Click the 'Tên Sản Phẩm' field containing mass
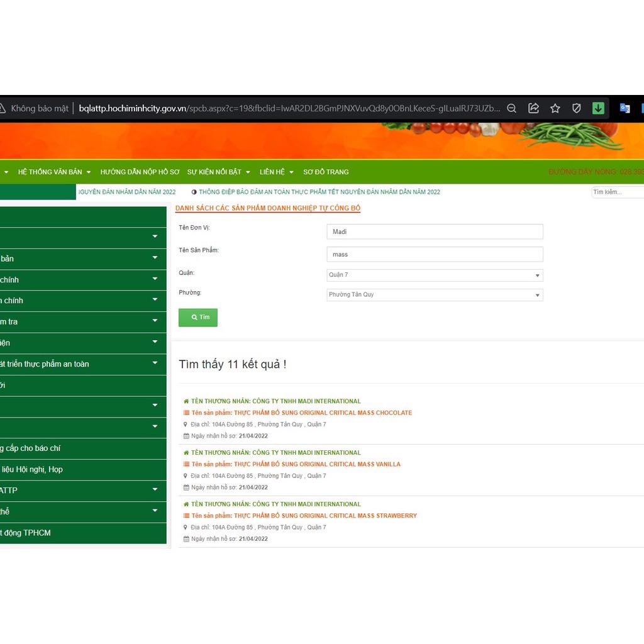 (x=434, y=254)
